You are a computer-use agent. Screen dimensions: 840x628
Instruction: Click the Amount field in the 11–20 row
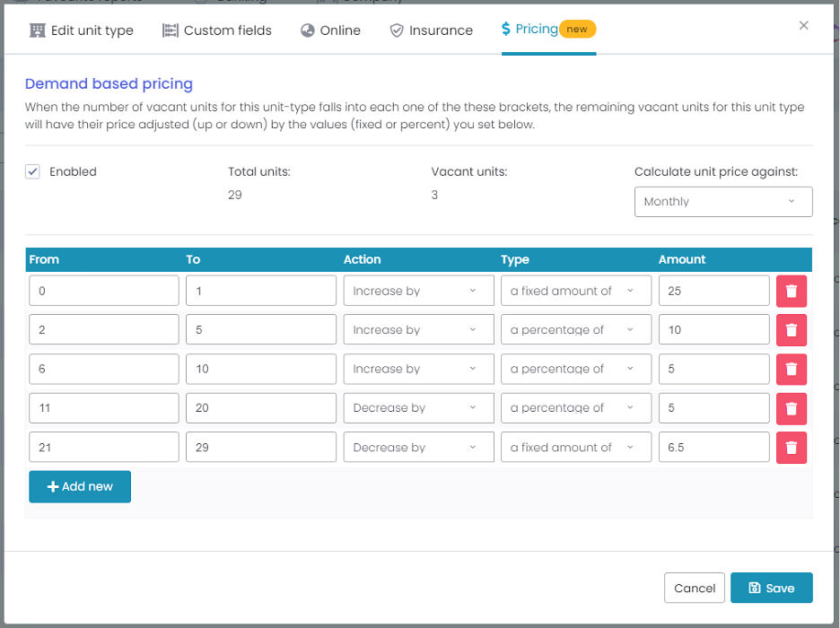[714, 408]
